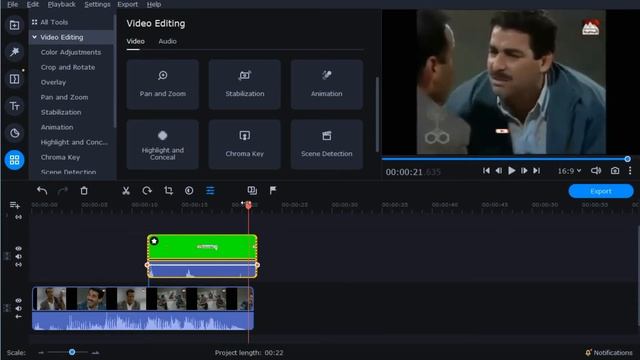Open the Titles text sidebar icon
This screenshot has width=640, height=360.
pyautogui.click(x=14, y=106)
